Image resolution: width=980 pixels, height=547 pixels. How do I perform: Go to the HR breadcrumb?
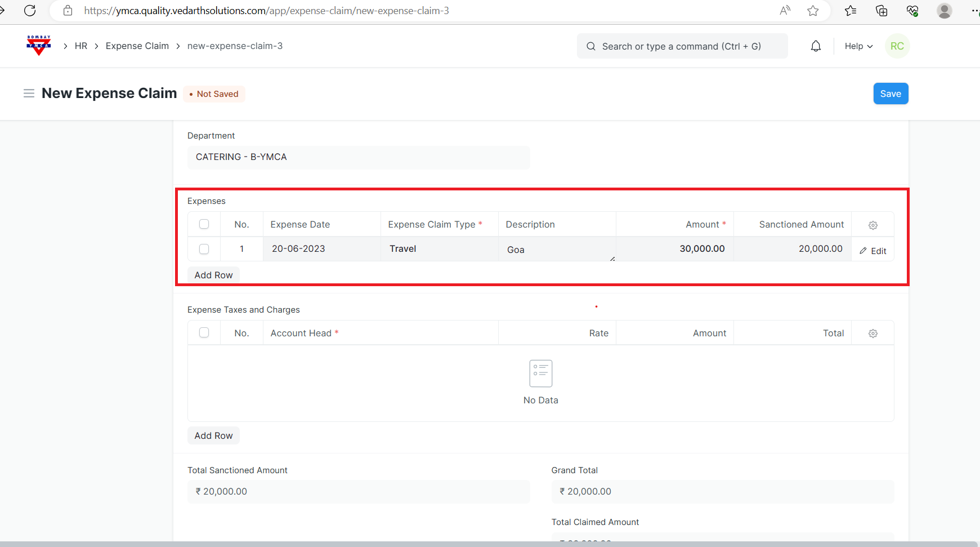pos(81,46)
